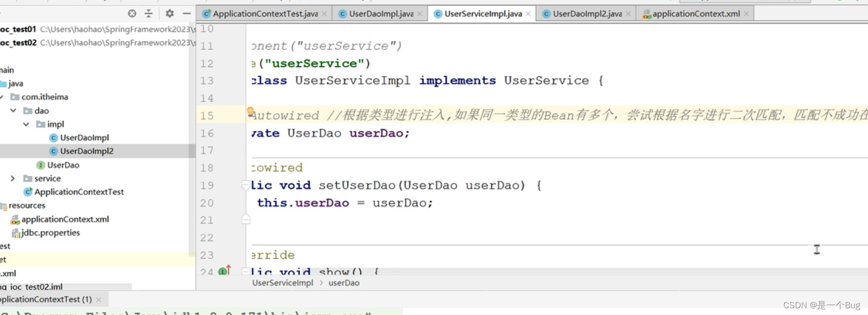
Task: Click the locate-in-project target icon
Action: [132, 13]
